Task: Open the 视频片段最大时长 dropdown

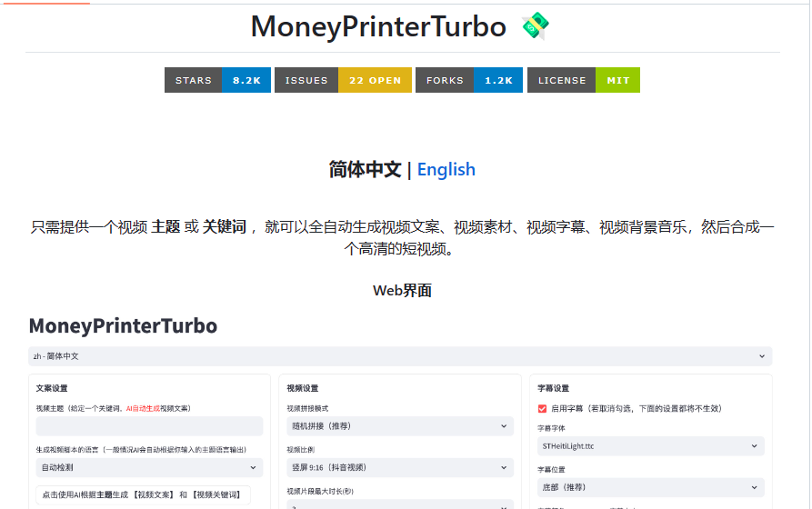Action: (399, 503)
